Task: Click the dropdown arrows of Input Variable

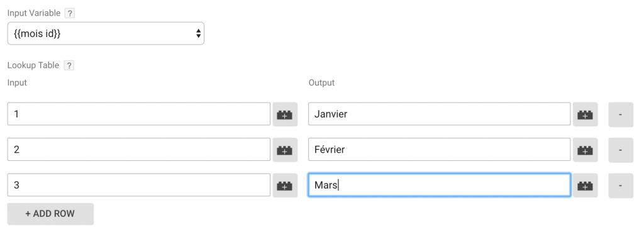Action: point(198,33)
